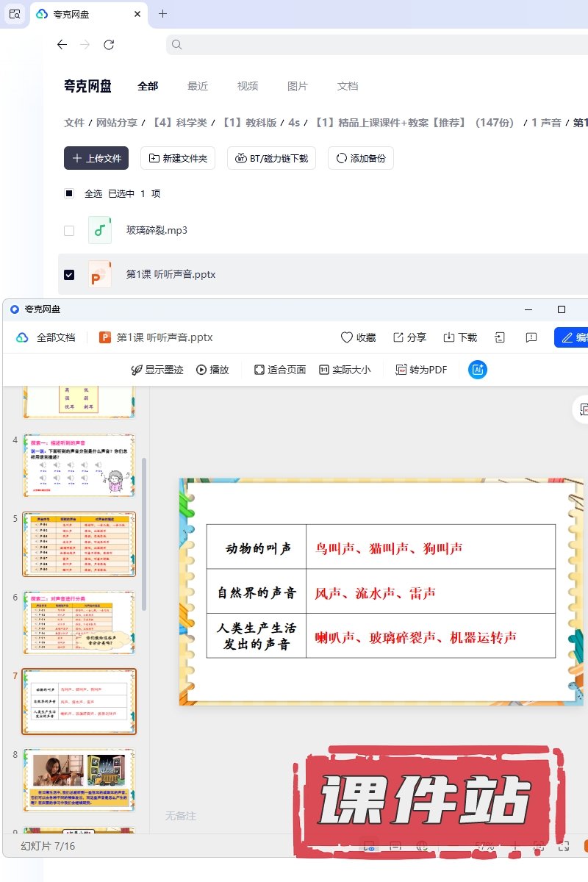Click 分享 share icon

[398, 337]
